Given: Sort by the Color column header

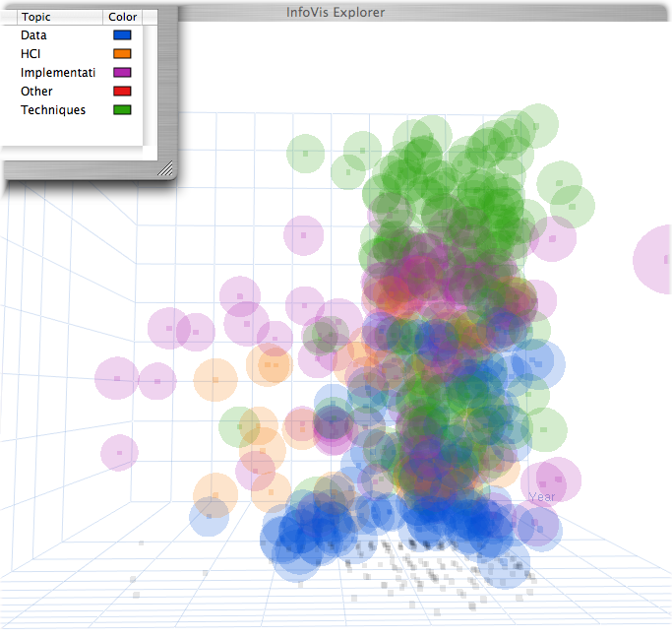Looking at the screenshot, I should [x=123, y=17].
